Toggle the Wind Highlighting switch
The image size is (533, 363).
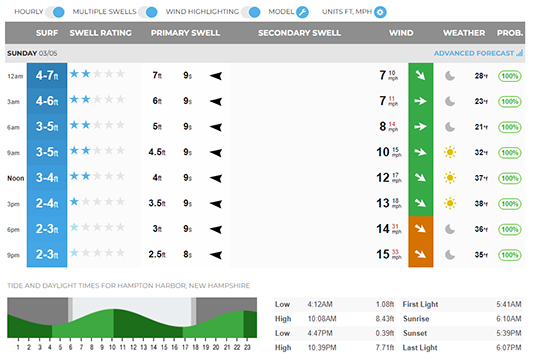251,12
